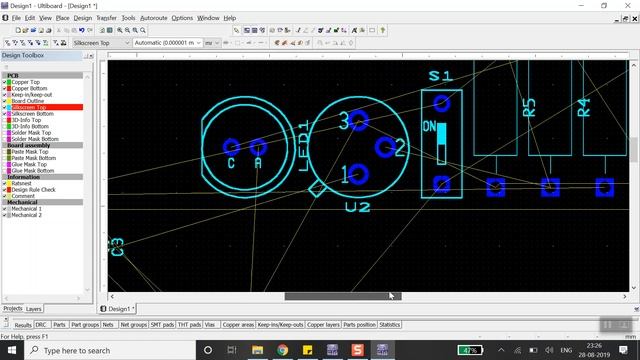Click in the Windows search box
Viewport: 640px width, 360px height.
click(x=110, y=350)
